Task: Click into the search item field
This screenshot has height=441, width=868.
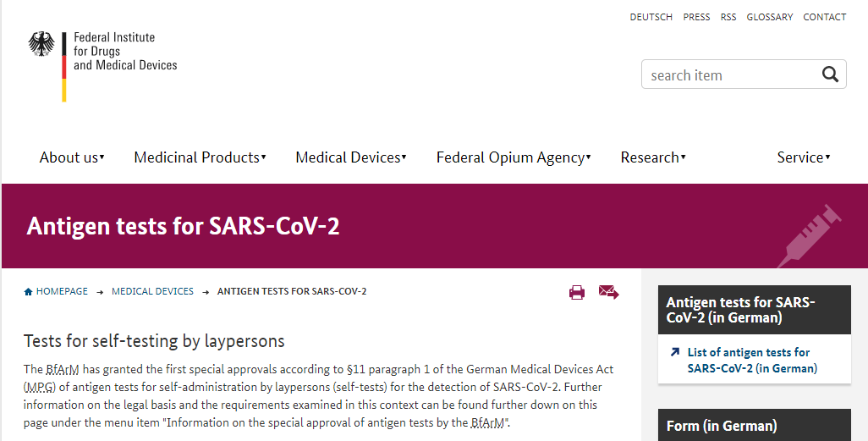Action: coord(731,74)
